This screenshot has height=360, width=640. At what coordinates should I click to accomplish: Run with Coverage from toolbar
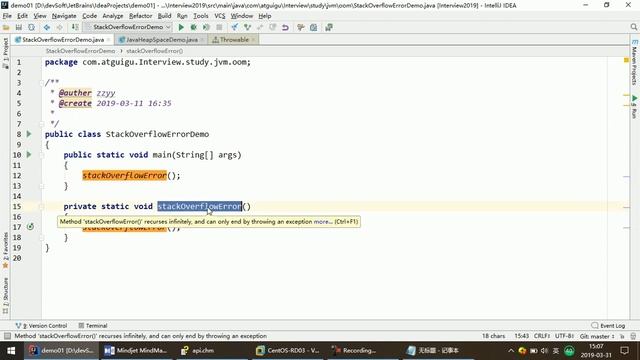206,27
